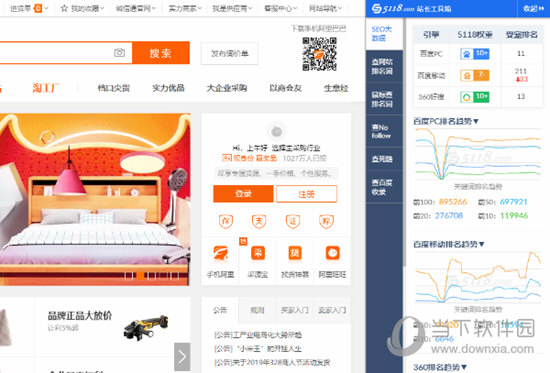
Task: Click the star icon by 我的收藏
Action: click(x=64, y=8)
